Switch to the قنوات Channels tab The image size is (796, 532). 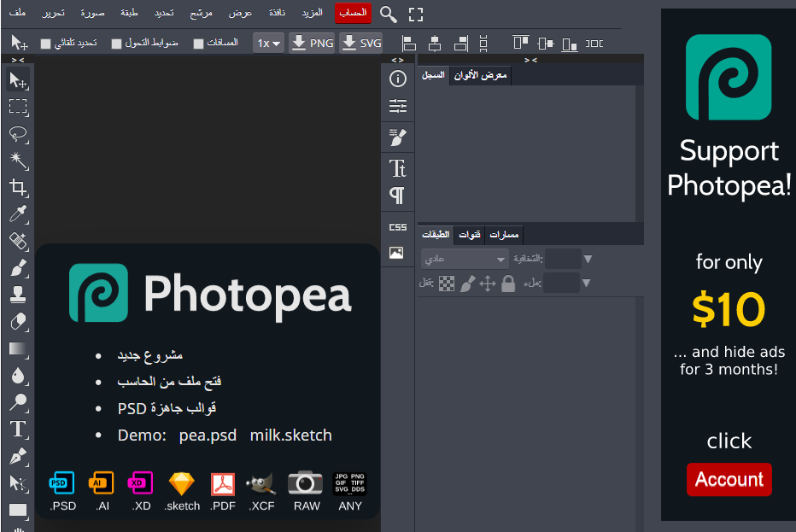469,235
